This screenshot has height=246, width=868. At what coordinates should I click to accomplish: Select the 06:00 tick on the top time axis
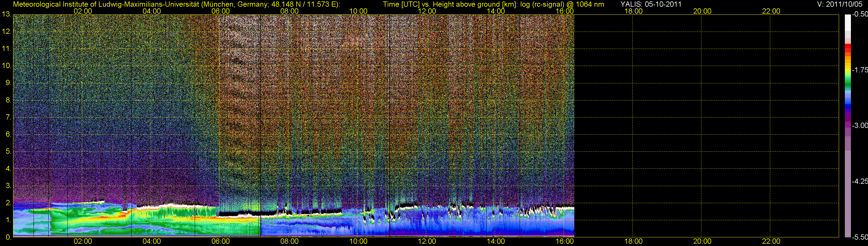coord(221,11)
